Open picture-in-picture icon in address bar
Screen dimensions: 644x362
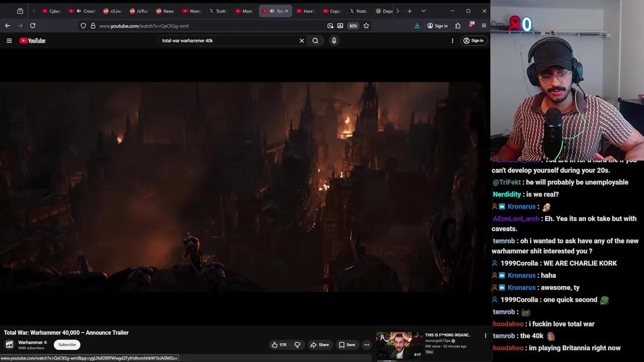(331, 26)
